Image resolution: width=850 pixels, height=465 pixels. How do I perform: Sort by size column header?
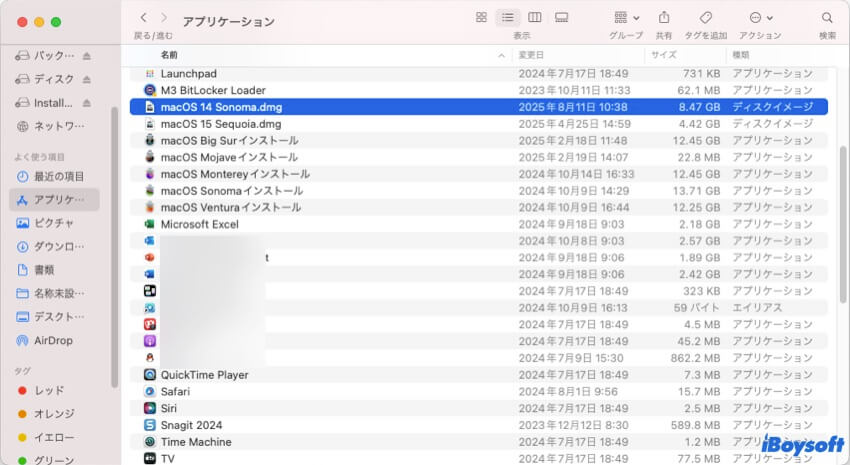(x=663, y=54)
